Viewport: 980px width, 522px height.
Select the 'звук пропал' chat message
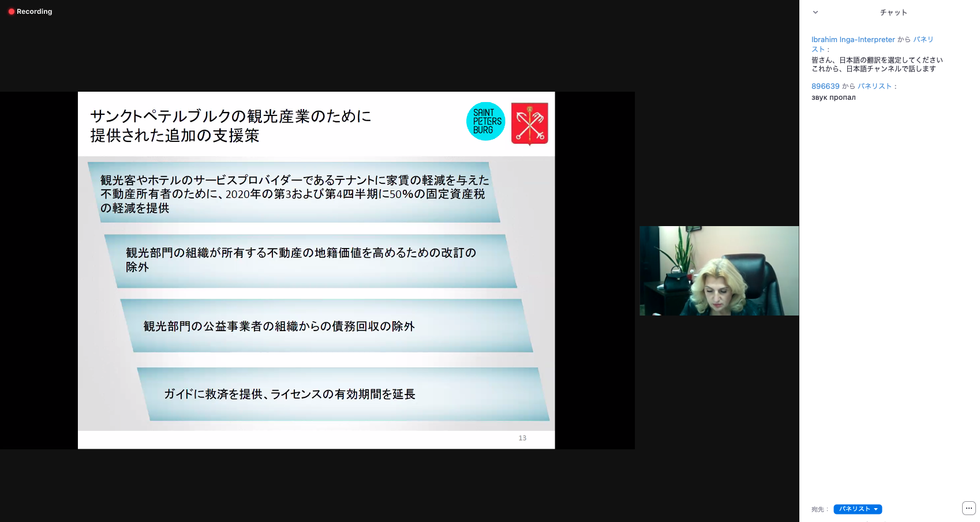pos(833,97)
